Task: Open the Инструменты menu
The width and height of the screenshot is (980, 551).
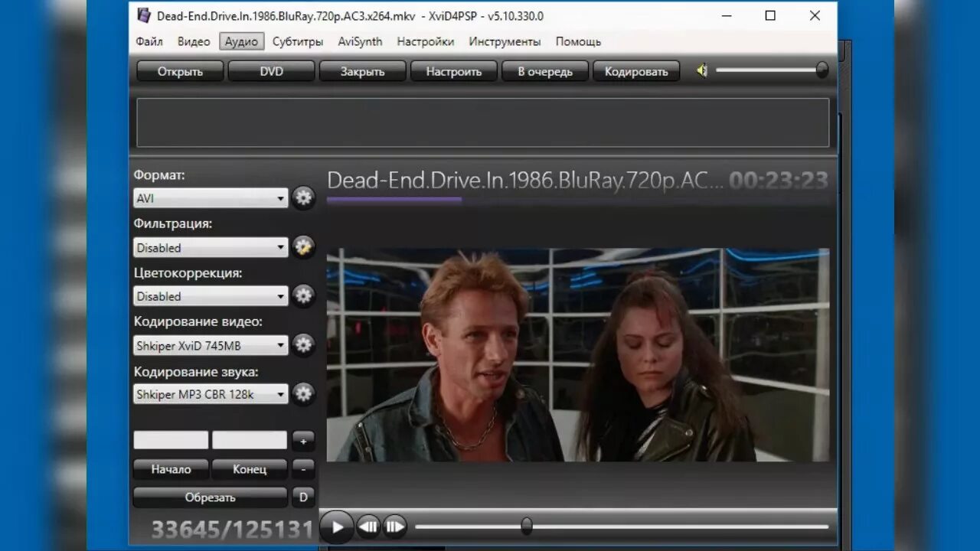Action: 505,41
